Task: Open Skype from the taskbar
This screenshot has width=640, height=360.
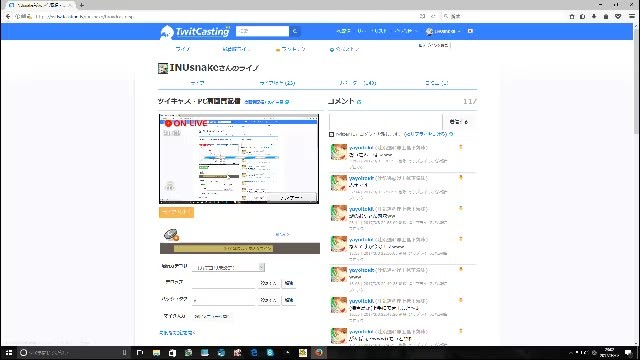Action: [270, 353]
